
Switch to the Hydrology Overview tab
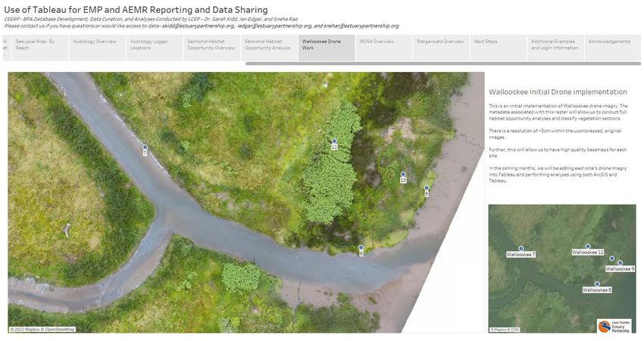click(97, 48)
